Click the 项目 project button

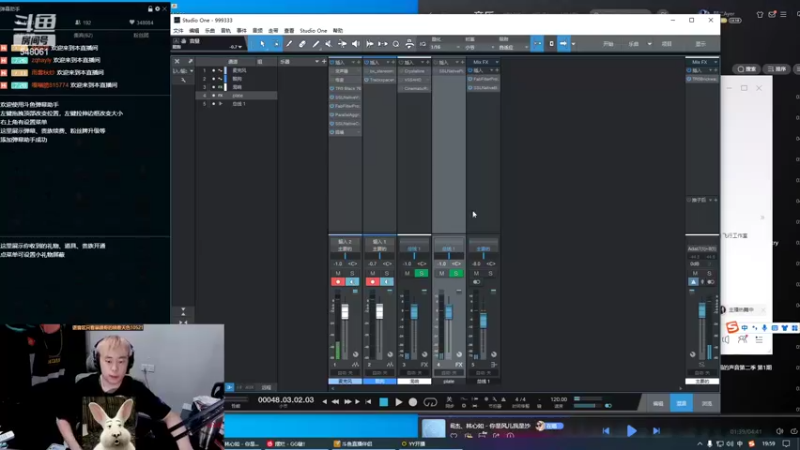pyautogui.click(x=667, y=44)
